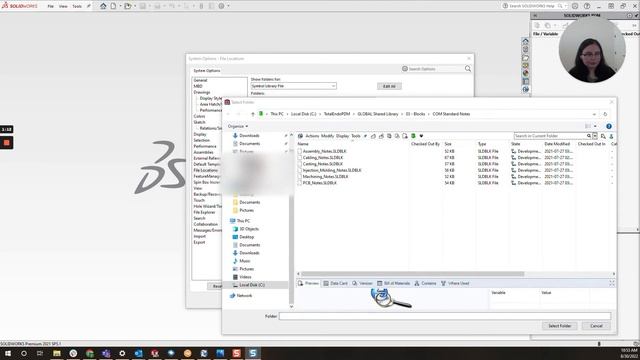Open the view options dropdown arrow in Select Folder

coord(595,126)
